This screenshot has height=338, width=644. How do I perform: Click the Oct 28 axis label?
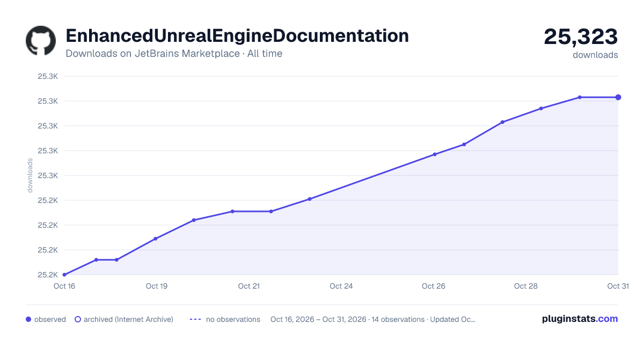[x=526, y=286]
